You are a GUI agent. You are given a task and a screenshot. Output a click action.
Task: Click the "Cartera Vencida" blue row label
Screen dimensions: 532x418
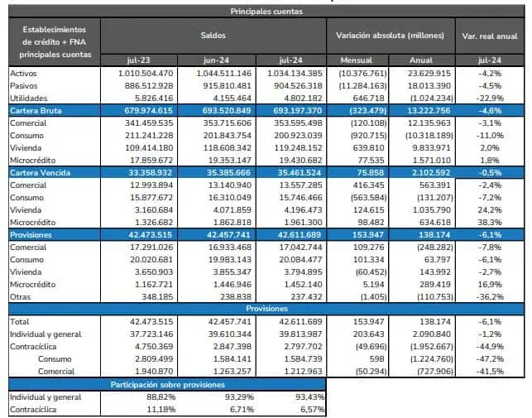[x=40, y=173]
